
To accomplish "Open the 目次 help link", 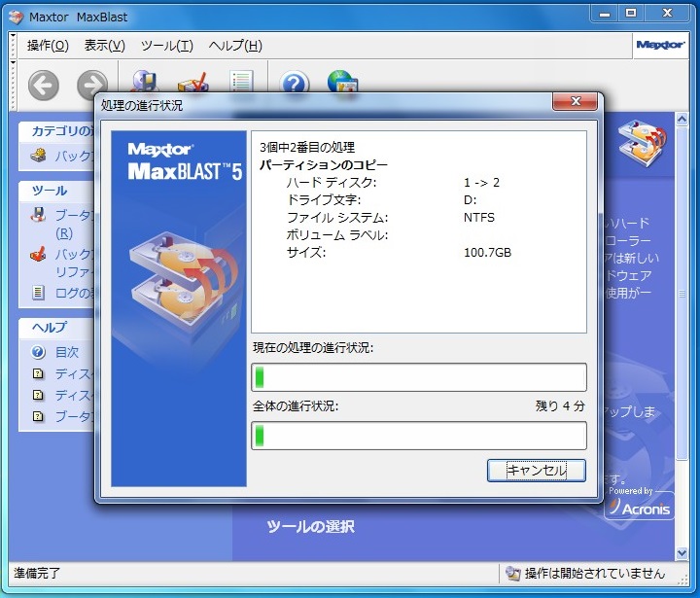I will coord(67,352).
